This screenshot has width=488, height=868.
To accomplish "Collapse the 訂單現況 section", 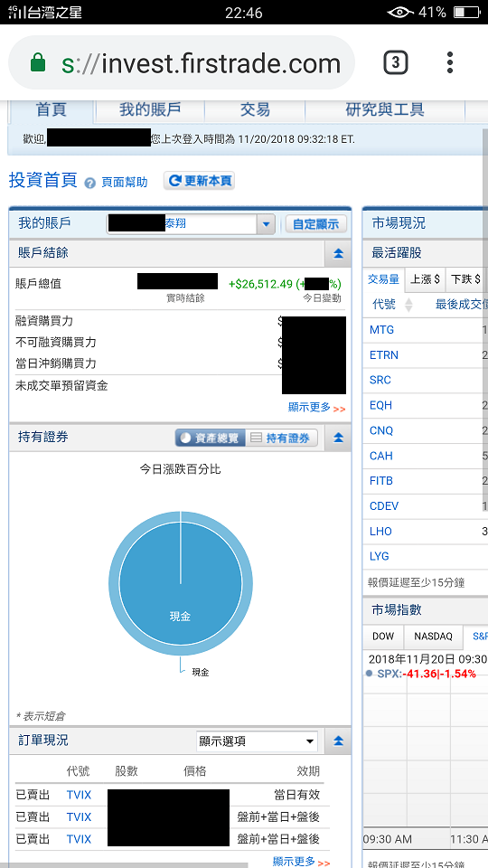I will [339, 741].
